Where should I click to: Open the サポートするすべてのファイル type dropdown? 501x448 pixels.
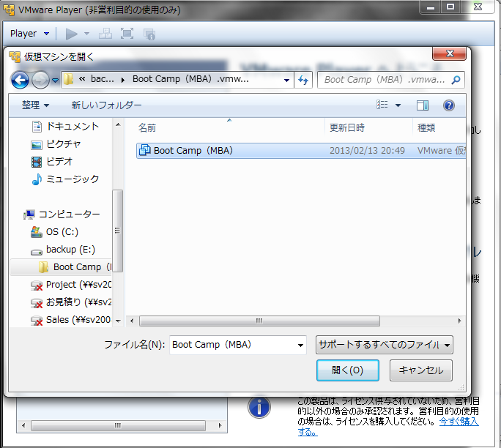click(x=384, y=345)
